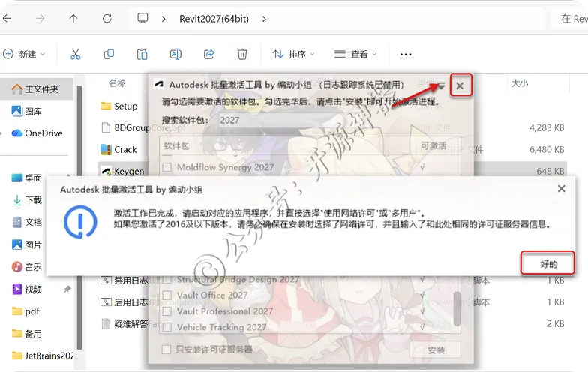Open the 排序 sort dropdown
588x372 pixels.
pyautogui.click(x=293, y=54)
